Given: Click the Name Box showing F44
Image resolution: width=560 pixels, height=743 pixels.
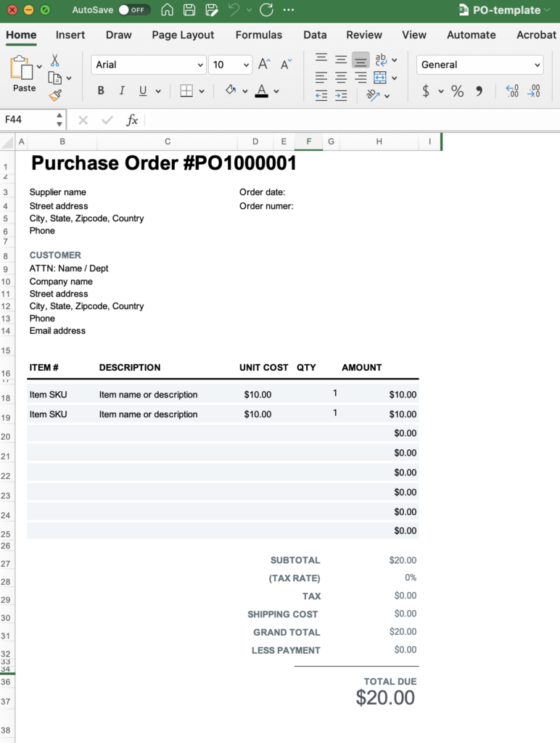Looking at the screenshot, I should (x=28, y=120).
